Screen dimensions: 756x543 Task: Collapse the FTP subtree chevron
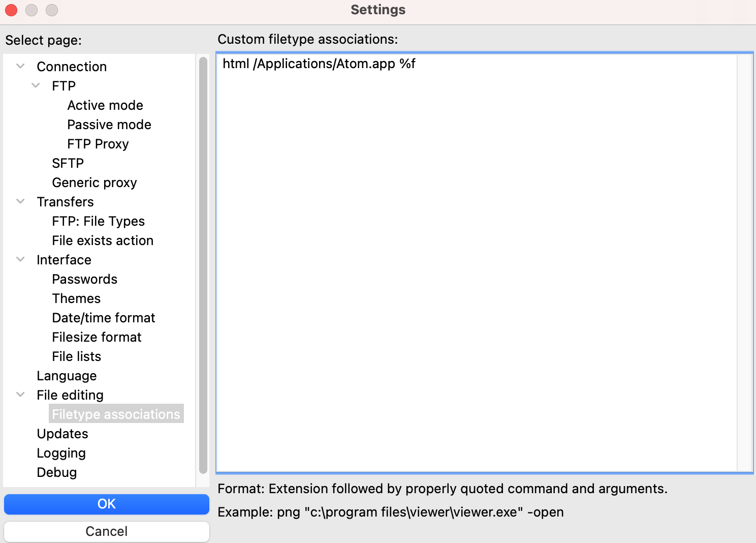point(36,85)
